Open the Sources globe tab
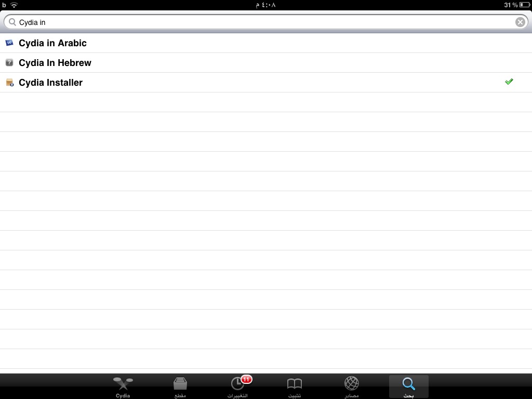532x399 pixels. click(x=352, y=387)
